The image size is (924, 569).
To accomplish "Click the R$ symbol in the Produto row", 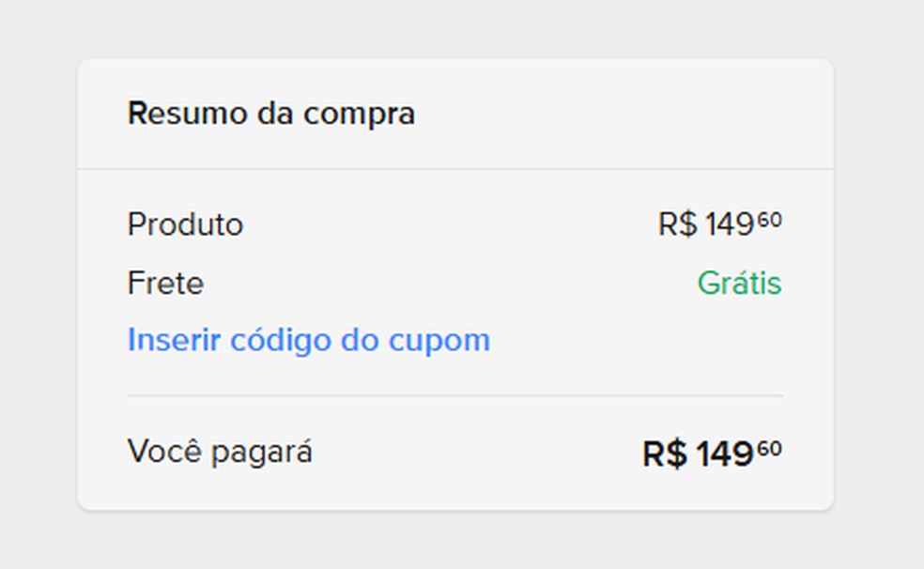I will (x=677, y=225).
